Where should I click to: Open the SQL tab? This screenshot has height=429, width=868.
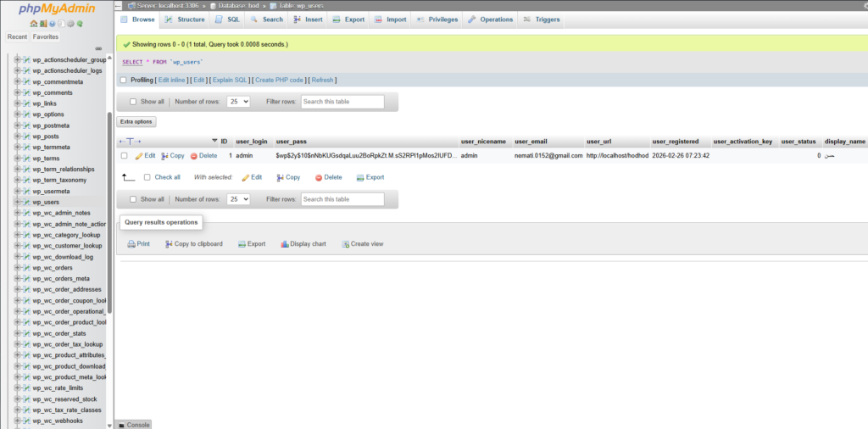pyautogui.click(x=227, y=19)
